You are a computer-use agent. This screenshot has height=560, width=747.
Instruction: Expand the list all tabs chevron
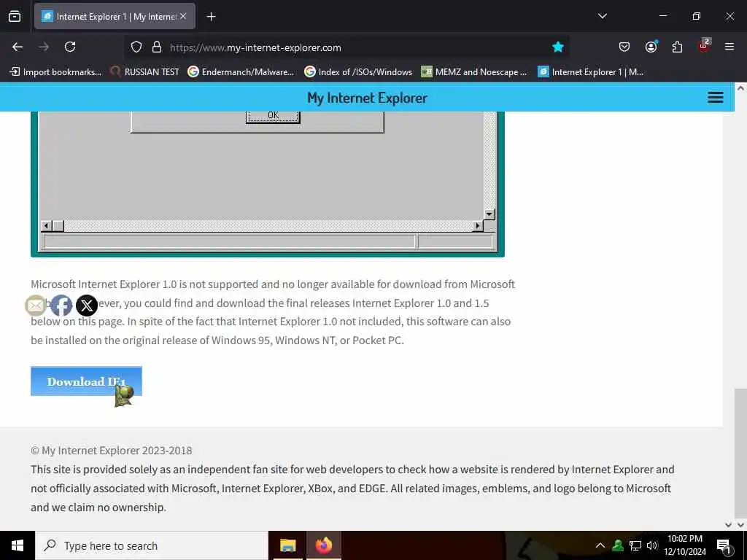[603, 16]
